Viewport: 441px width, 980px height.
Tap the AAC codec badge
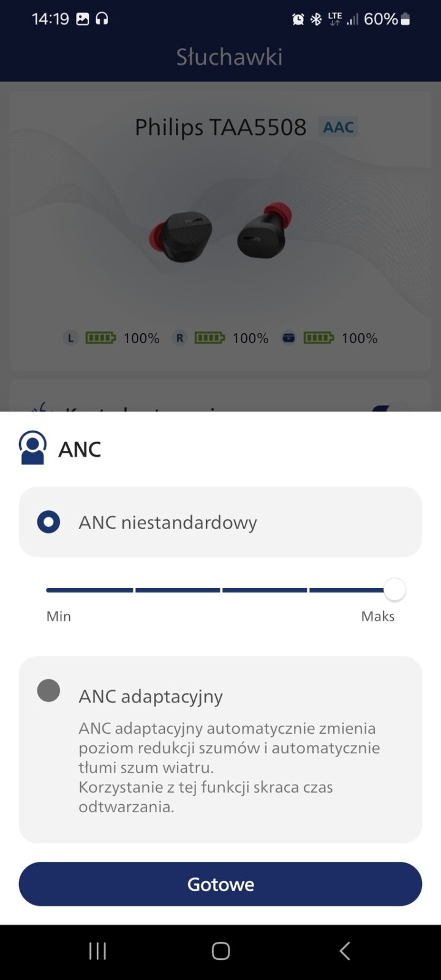click(338, 127)
